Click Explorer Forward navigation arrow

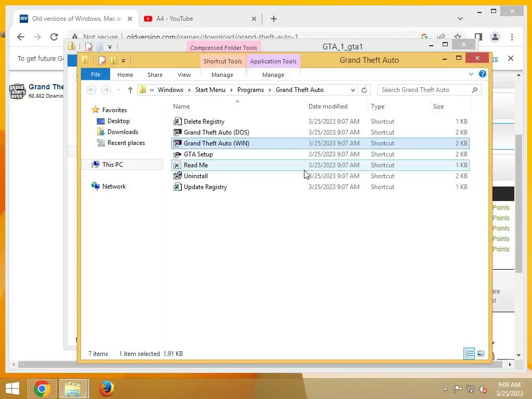(x=106, y=90)
